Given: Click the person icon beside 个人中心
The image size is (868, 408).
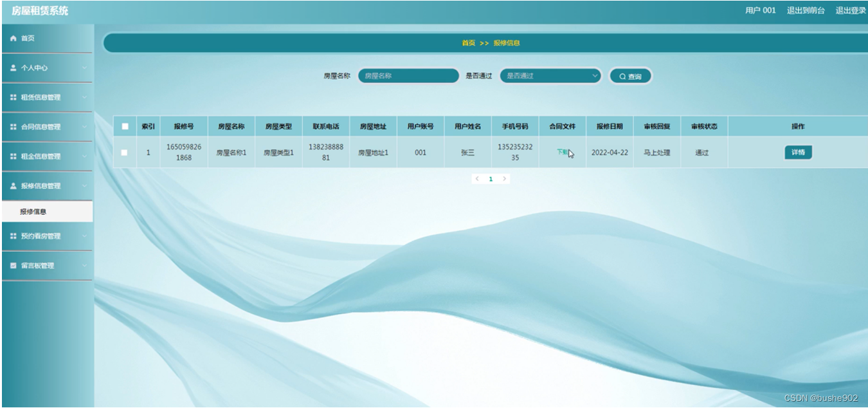Looking at the screenshot, I should (x=13, y=68).
